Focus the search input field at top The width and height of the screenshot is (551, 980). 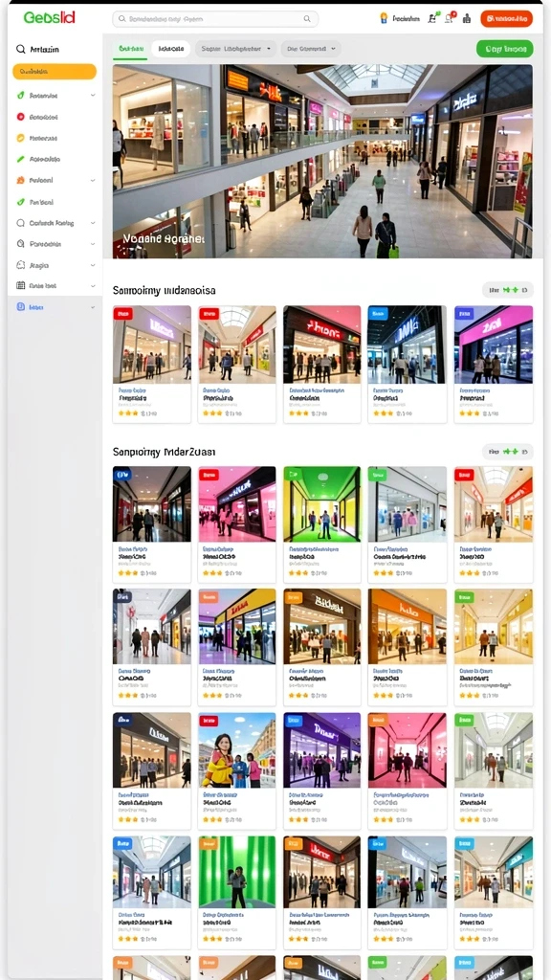[215, 19]
